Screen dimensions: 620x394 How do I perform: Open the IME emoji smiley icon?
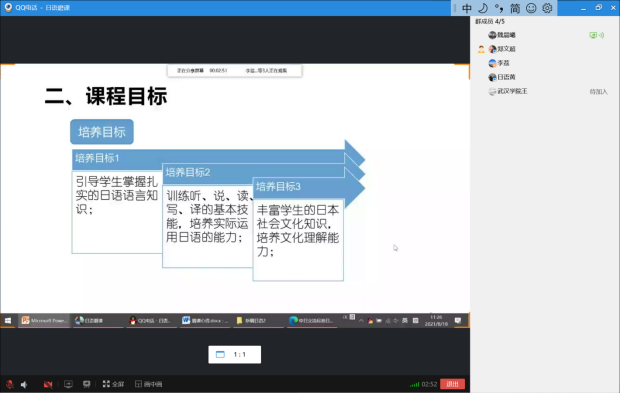pos(531,8)
